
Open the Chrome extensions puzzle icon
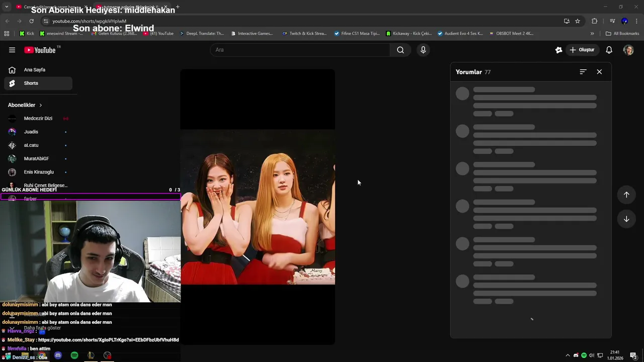click(x=595, y=21)
